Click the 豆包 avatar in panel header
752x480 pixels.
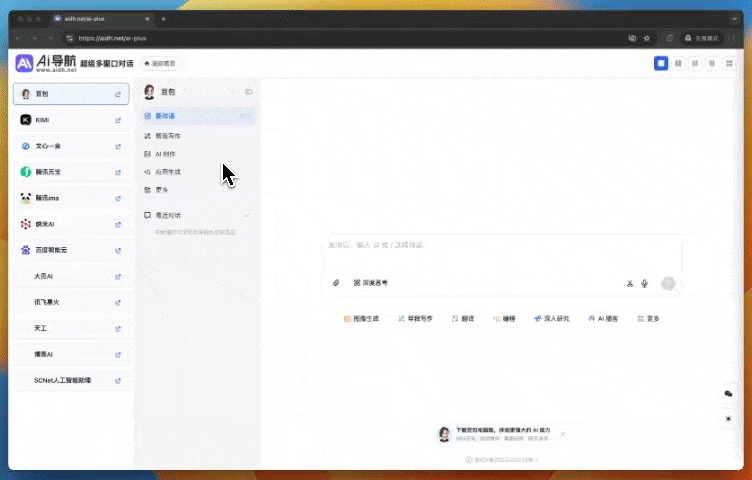coord(149,92)
